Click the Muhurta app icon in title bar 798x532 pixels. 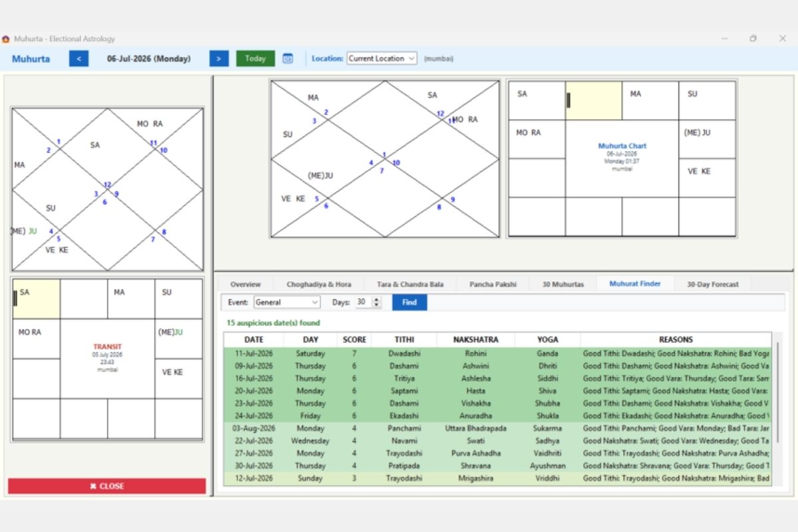(6, 39)
